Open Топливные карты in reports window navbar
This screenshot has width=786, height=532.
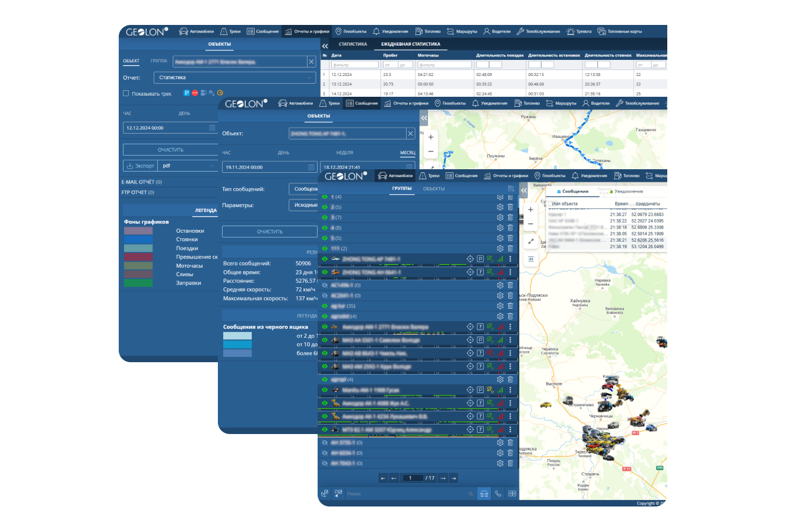click(619, 31)
